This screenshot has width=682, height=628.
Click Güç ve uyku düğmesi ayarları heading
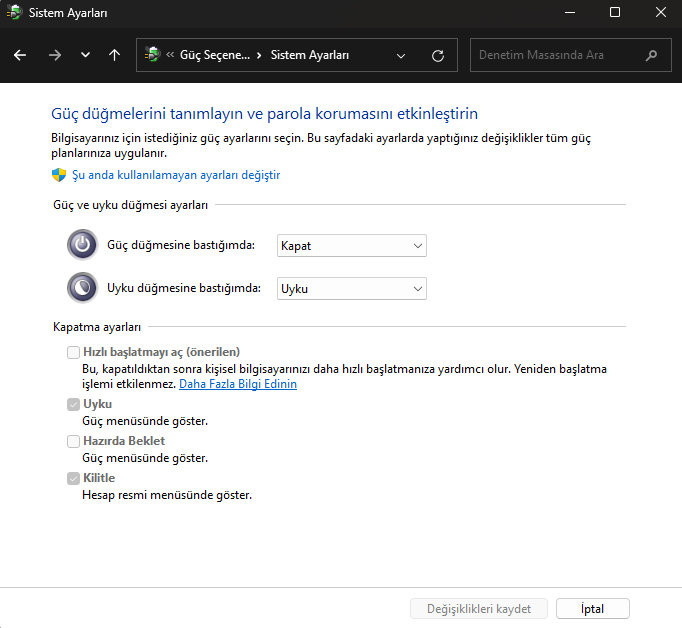130,205
